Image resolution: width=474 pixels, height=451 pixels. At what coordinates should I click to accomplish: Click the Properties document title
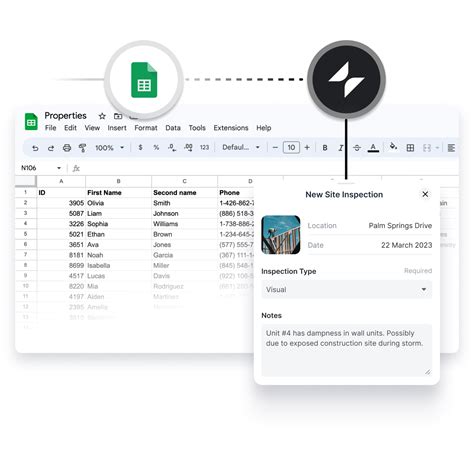click(65, 116)
